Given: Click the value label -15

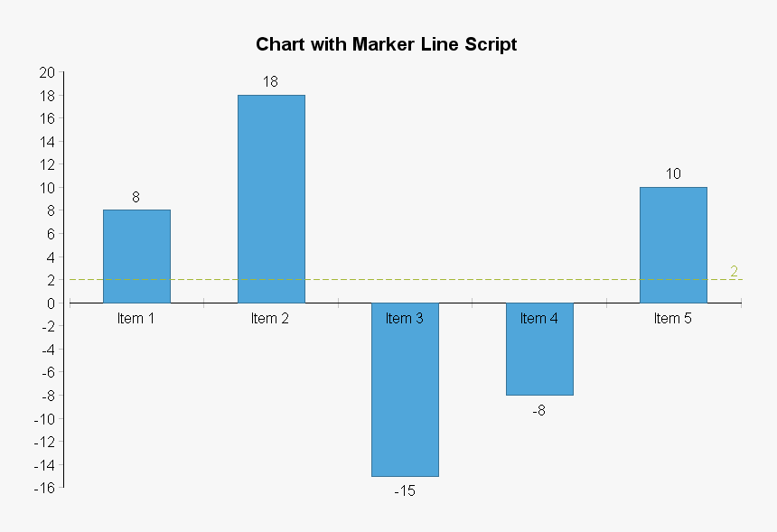Looking at the screenshot, I should pos(404,491).
